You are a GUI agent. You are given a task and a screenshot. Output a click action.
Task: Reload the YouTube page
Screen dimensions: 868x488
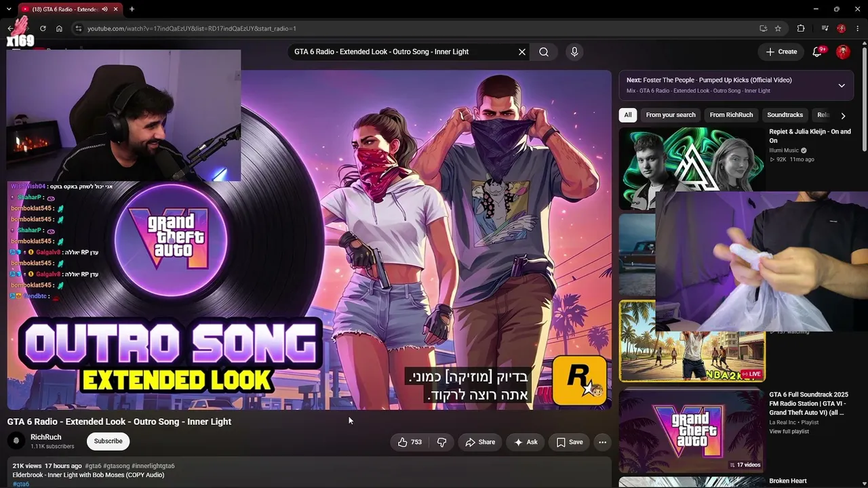43,28
